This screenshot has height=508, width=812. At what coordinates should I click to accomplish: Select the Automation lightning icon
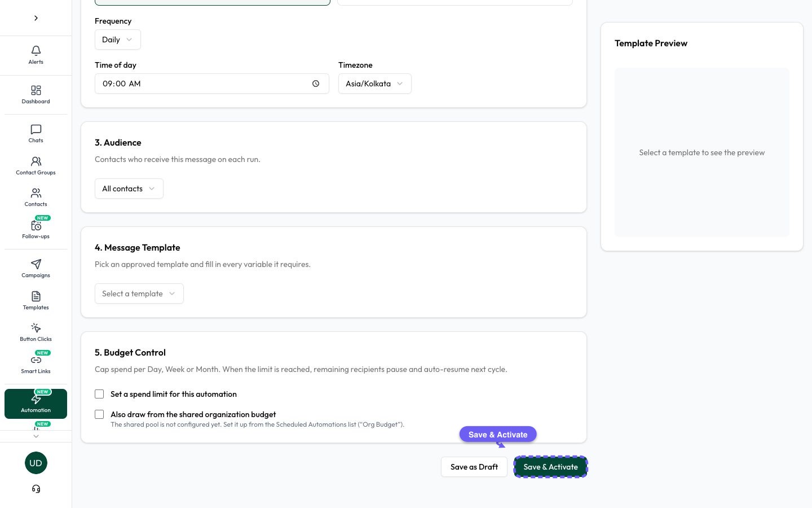[x=36, y=399]
